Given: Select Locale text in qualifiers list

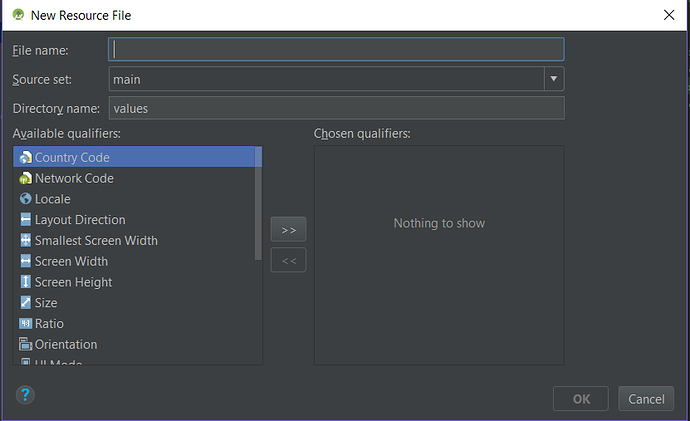Looking at the screenshot, I should point(52,199).
